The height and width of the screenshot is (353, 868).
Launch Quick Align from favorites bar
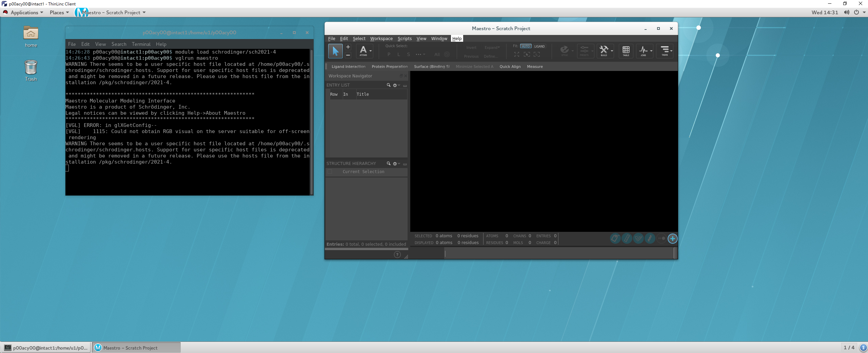pos(510,67)
